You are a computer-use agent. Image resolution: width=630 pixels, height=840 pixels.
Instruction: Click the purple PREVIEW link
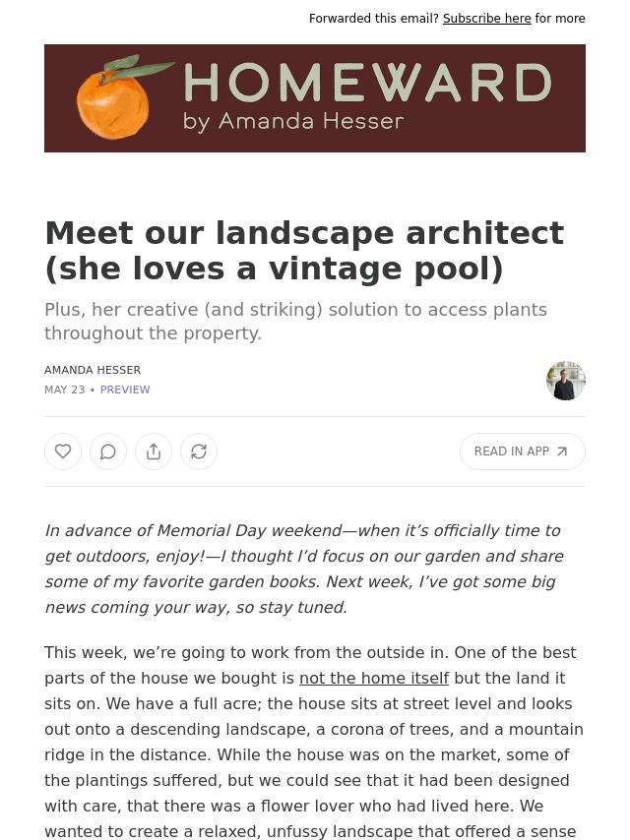click(125, 390)
